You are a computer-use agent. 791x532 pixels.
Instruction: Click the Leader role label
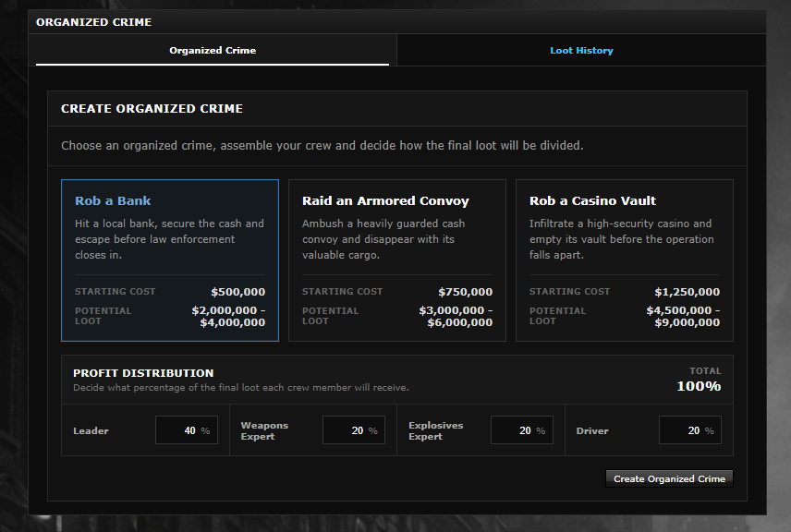(91, 430)
